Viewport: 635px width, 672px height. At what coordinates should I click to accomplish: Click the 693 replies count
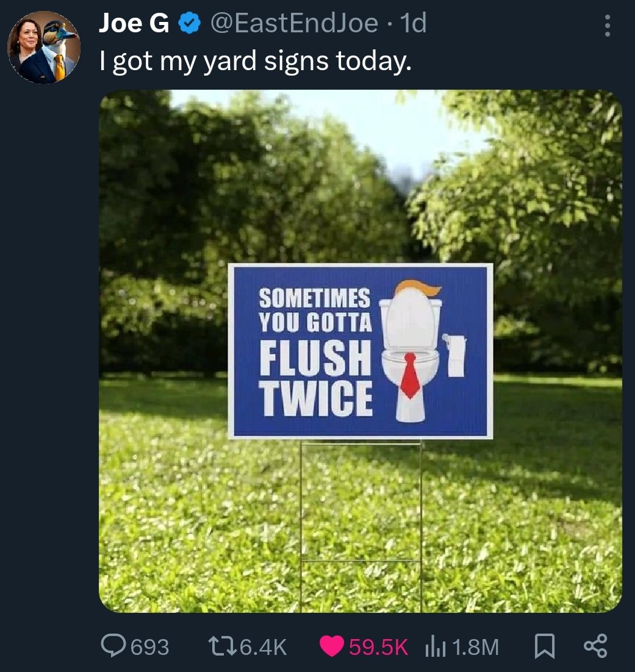[150, 647]
